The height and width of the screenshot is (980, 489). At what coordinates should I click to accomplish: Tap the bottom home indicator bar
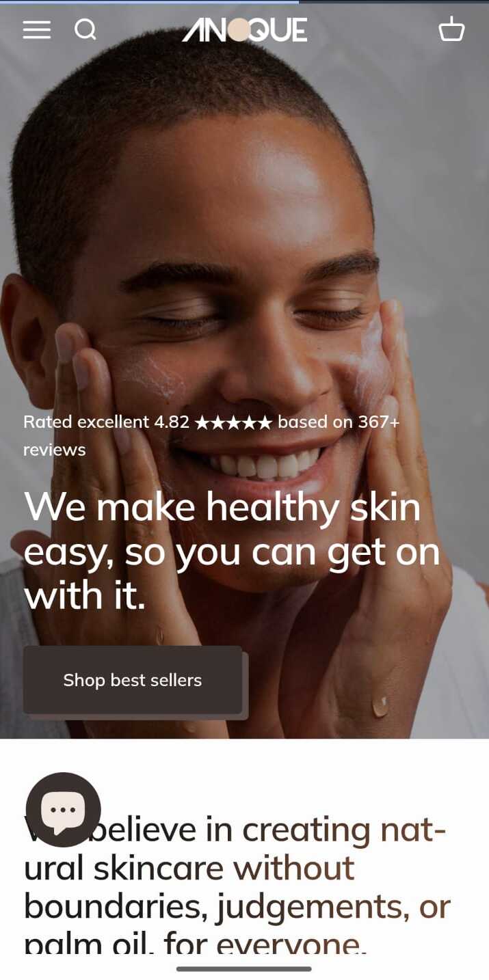point(244,968)
